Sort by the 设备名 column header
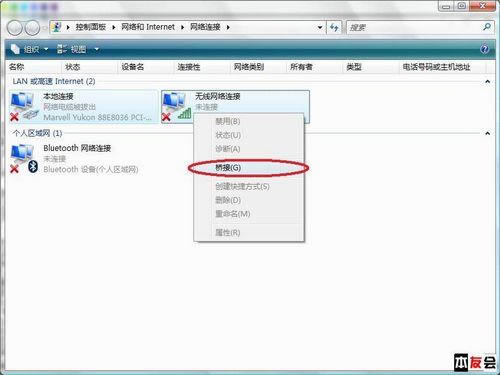Image resolution: width=500 pixels, height=375 pixels. 146,67
